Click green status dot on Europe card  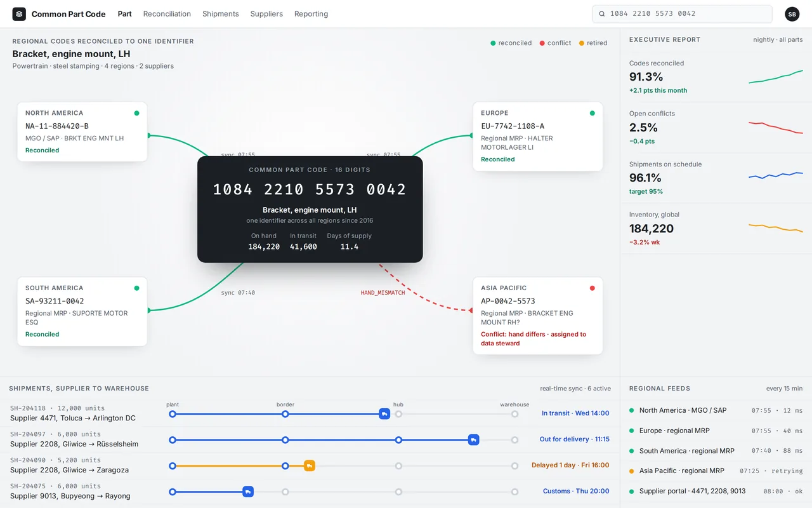593,113
